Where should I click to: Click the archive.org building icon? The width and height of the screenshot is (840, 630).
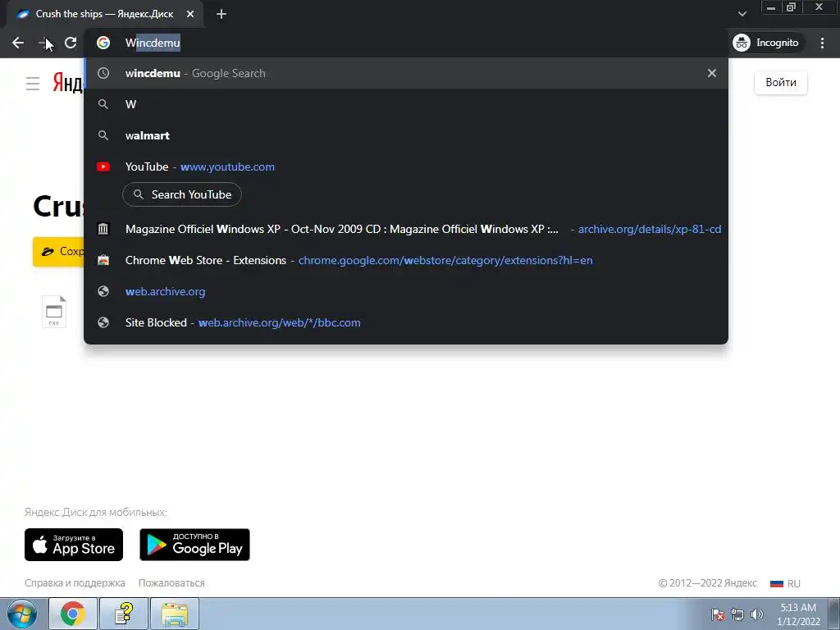(103, 230)
